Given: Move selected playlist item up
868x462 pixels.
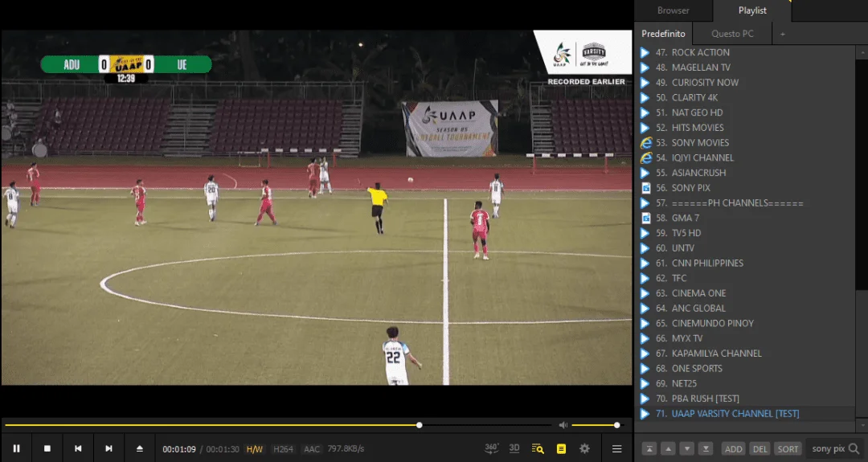Looking at the screenshot, I should pos(668,448).
